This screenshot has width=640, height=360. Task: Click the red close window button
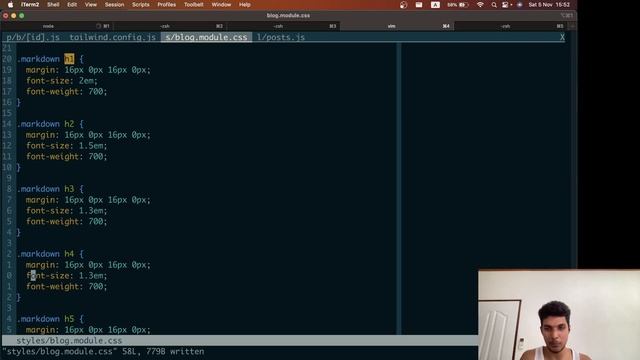point(6,16)
